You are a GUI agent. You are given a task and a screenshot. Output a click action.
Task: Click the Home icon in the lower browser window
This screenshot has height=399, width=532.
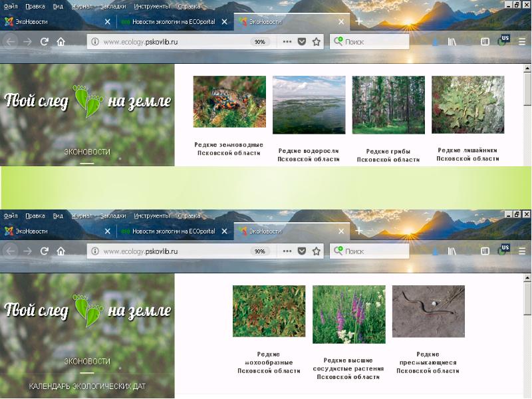(61, 251)
